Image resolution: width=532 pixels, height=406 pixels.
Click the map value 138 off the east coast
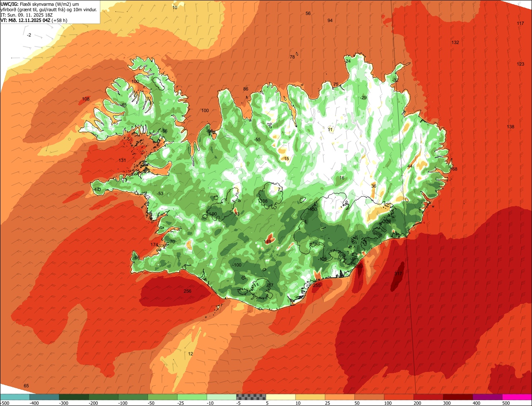point(510,127)
